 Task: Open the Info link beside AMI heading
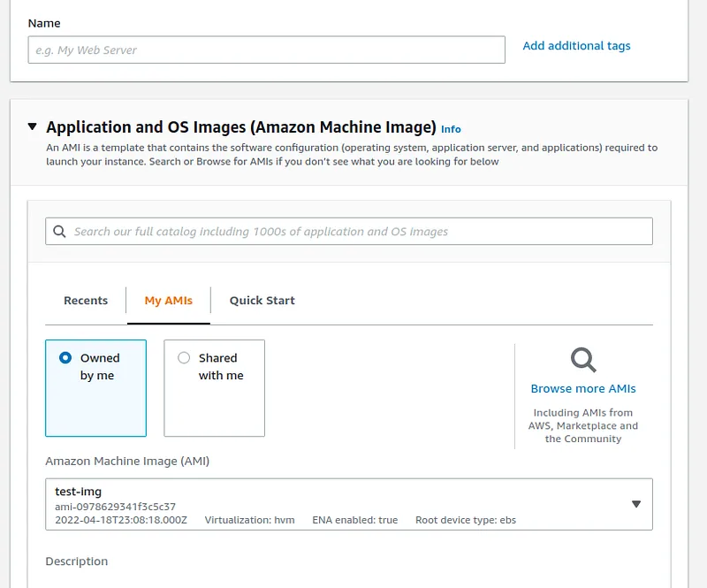[x=451, y=129]
